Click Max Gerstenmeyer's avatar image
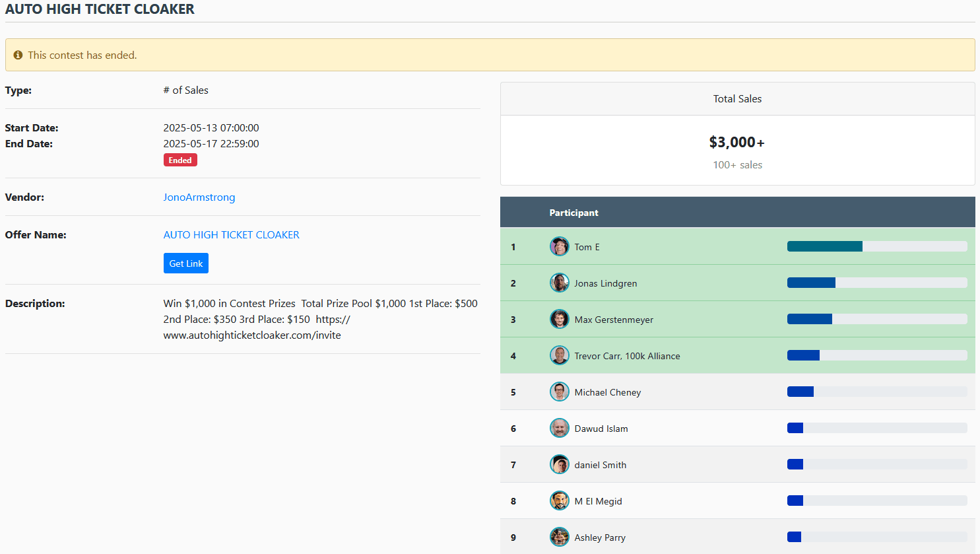980x554 pixels. tap(559, 320)
